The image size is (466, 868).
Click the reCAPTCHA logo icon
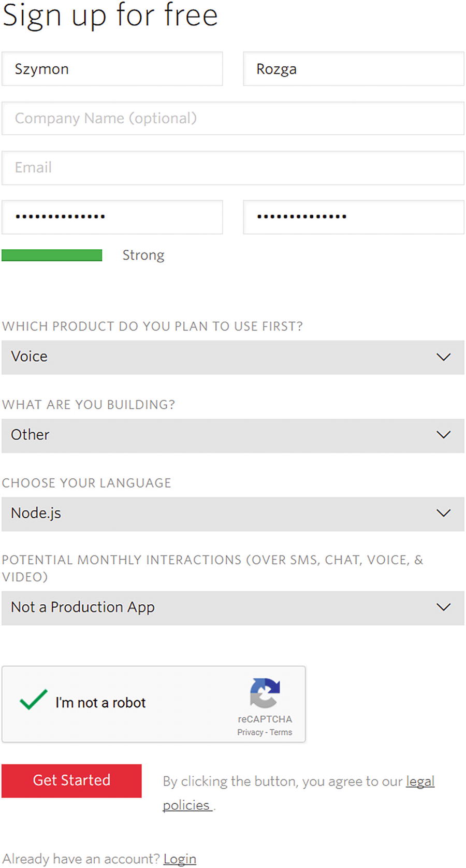pyautogui.click(x=265, y=693)
